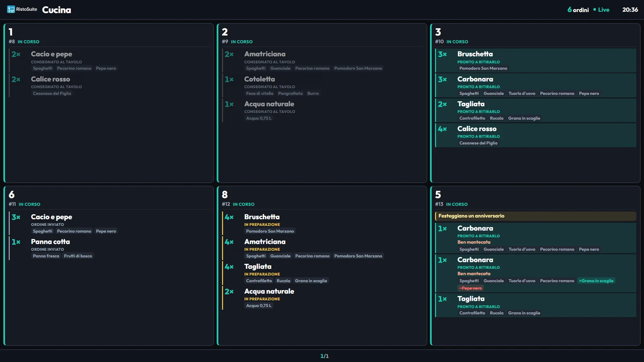Click the +Grana in scaglie modifier tag
644x362 pixels.
click(596, 281)
